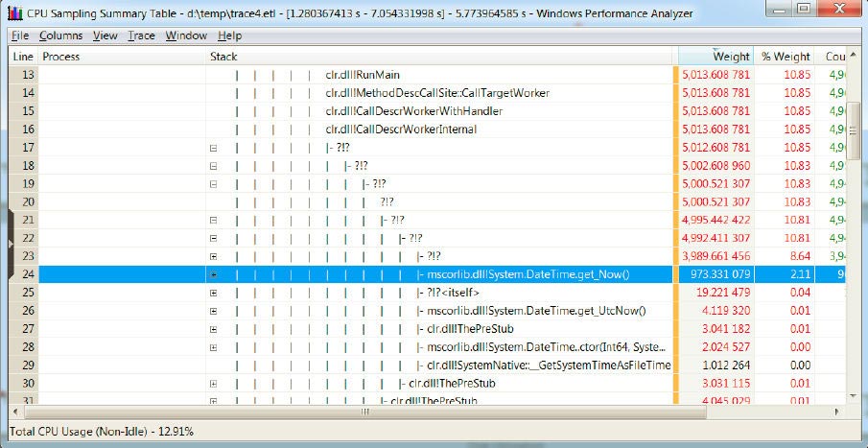Click the left edge panel flyout handle
This screenshot has width=868, height=448.
point(11,244)
